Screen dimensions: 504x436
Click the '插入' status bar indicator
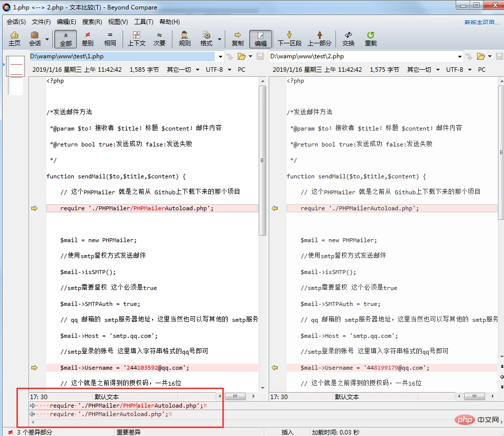click(287, 432)
